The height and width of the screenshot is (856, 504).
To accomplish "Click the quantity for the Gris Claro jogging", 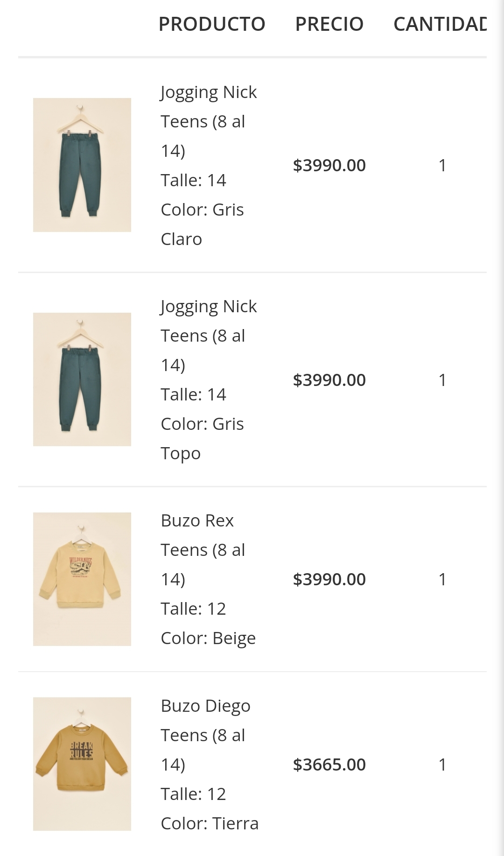I will tap(442, 165).
